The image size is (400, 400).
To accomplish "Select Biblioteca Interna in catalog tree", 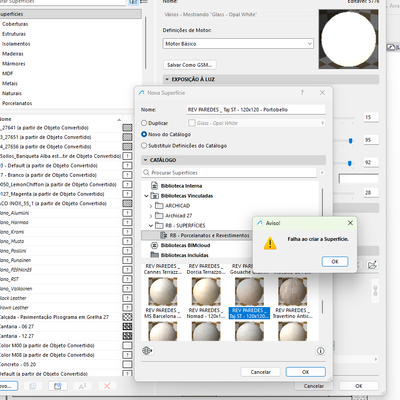I will point(181,186).
